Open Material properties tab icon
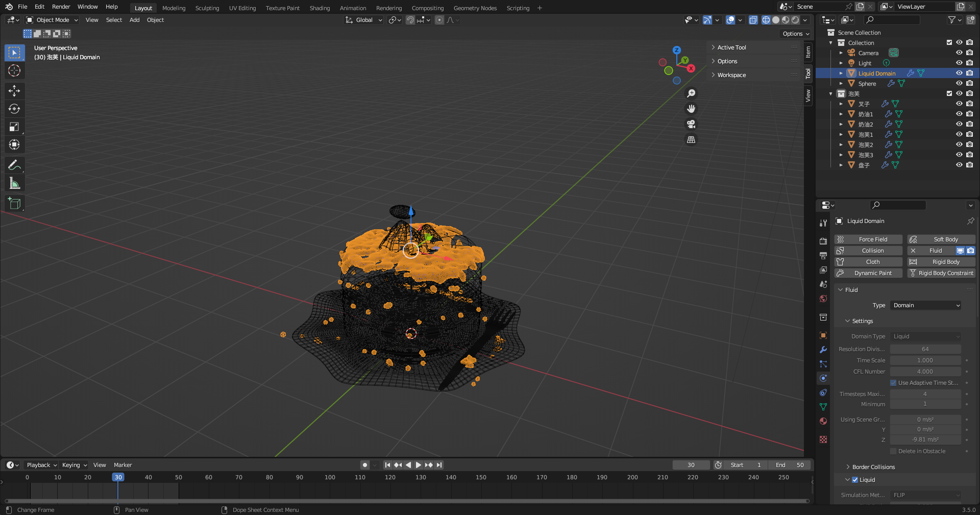This screenshot has height=515, width=980. click(x=823, y=421)
